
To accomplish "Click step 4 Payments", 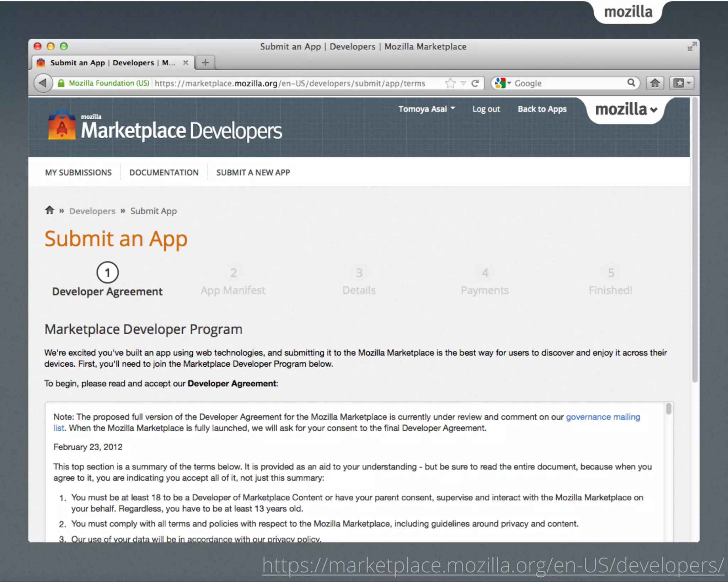I will 485,281.
